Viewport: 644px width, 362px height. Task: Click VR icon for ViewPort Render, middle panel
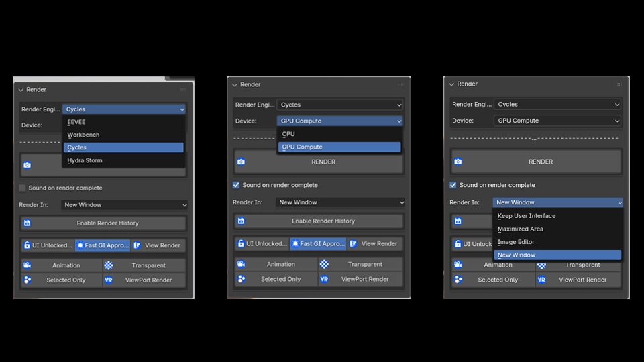[x=324, y=279]
